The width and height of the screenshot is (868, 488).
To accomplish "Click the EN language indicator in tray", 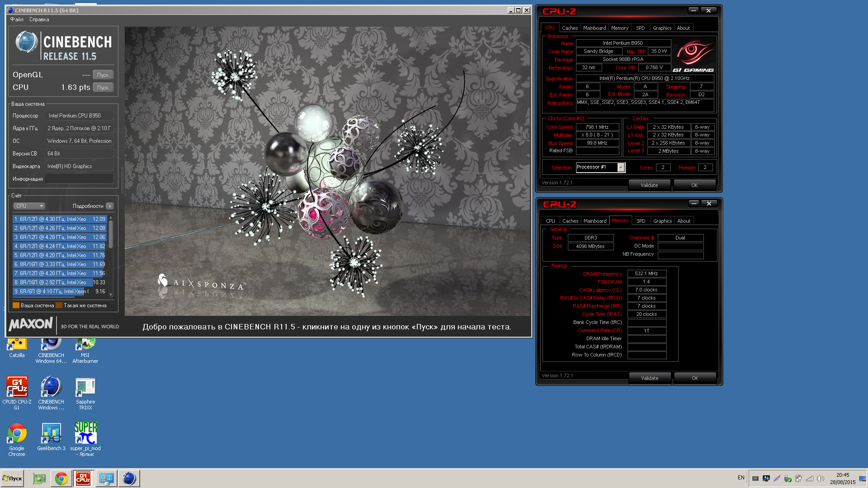I will point(741,478).
